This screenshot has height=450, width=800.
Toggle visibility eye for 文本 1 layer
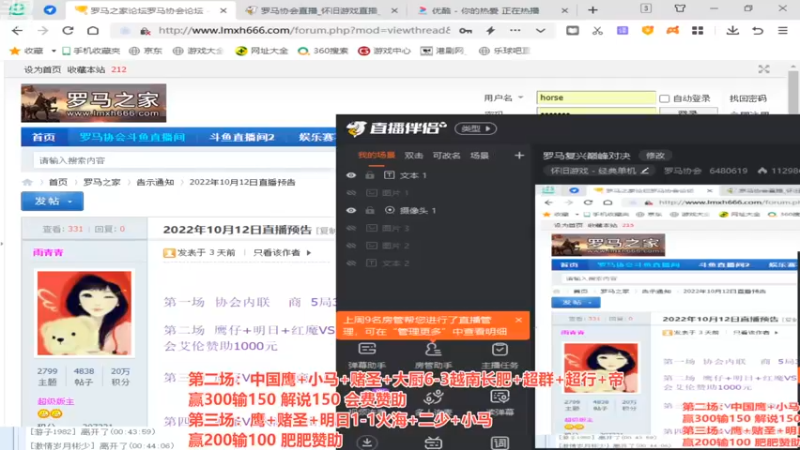tap(351, 176)
